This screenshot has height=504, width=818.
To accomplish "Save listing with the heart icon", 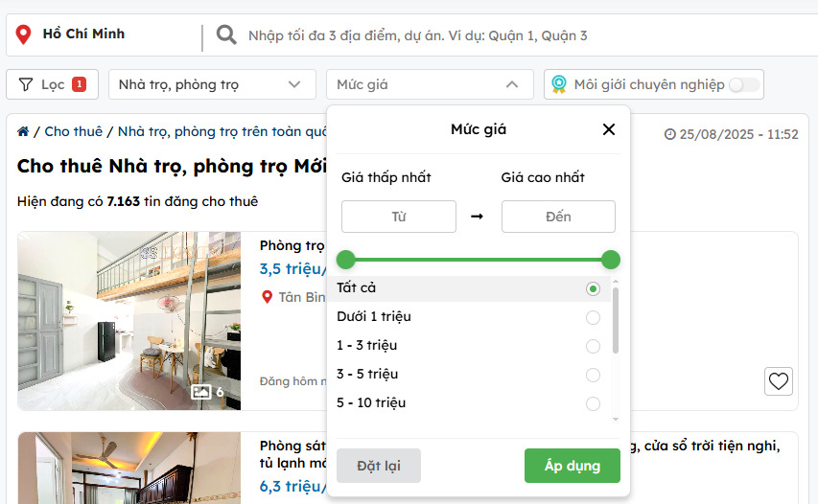I will (779, 381).
